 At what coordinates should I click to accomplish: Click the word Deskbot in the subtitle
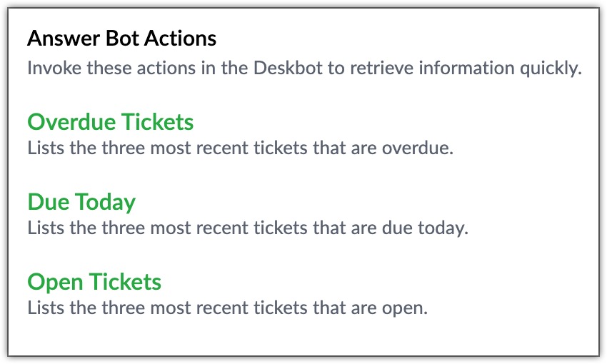pos(288,68)
